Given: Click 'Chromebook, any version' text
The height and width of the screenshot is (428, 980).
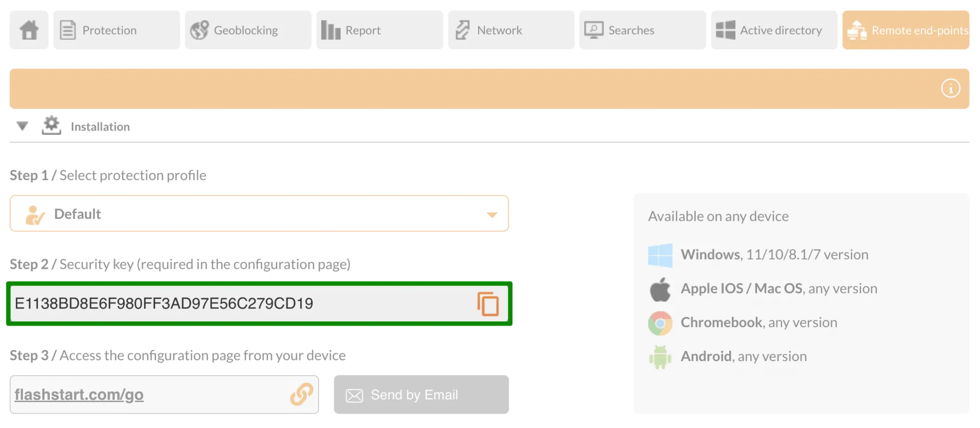Looking at the screenshot, I should pos(759,323).
